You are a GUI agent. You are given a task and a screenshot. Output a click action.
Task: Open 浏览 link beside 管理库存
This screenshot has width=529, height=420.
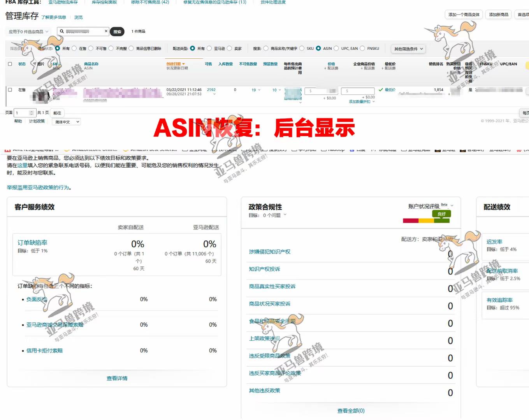pyautogui.click(x=78, y=17)
